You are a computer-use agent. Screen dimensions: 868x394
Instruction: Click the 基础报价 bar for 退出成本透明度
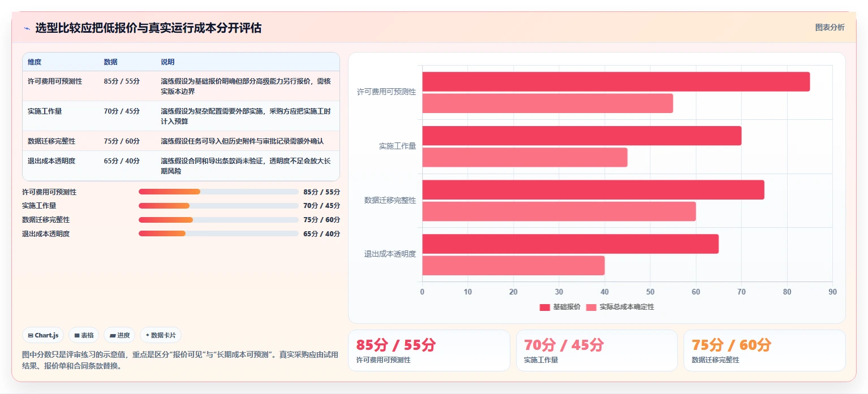click(570, 244)
